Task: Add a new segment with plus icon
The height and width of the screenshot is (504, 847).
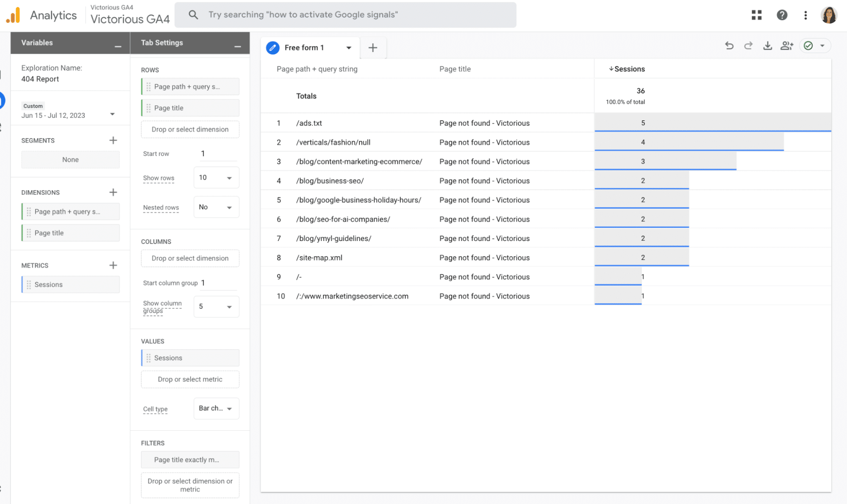Action: click(x=113, y=140)
